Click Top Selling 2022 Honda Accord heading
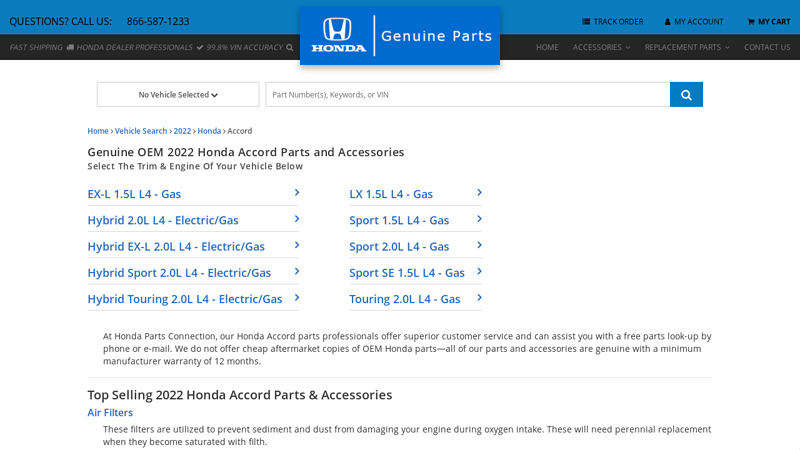 pyautogui.click(x=240, y=395)
